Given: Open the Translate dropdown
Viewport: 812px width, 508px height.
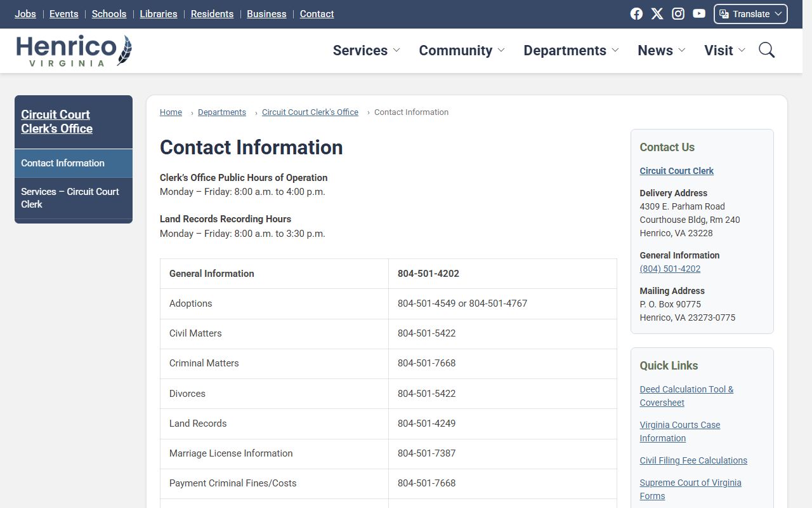Looking at the screenshot, I should [750, 14].
